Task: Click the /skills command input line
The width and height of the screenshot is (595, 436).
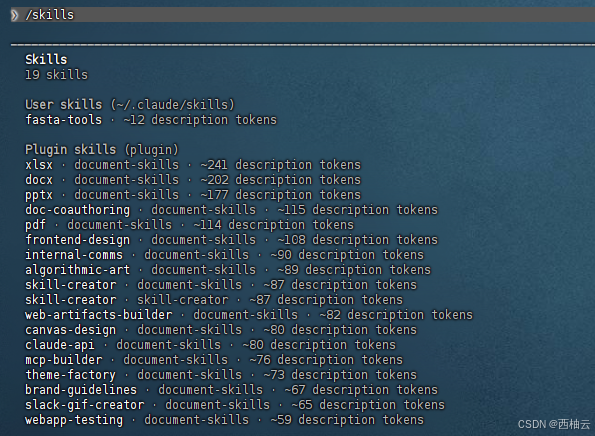Action: pos(302,15)
